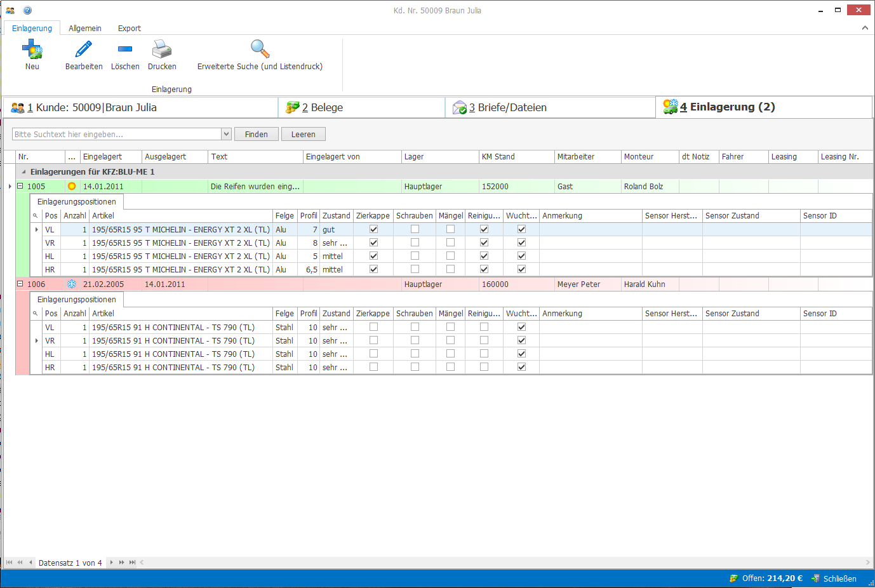Screen dimensions: 875x588
Task: Click the Drucken printer icon
Action: [162, 49]
